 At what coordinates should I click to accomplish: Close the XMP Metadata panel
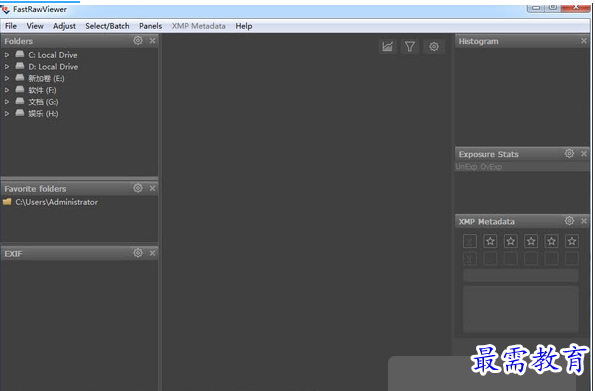[584, 221]
